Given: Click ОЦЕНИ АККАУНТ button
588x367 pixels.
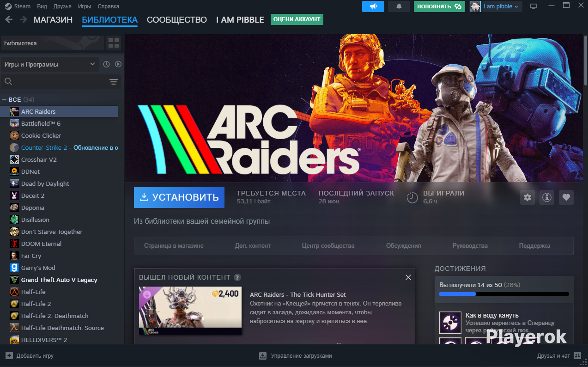Looking at the screenshot, I should pos(297,19).
